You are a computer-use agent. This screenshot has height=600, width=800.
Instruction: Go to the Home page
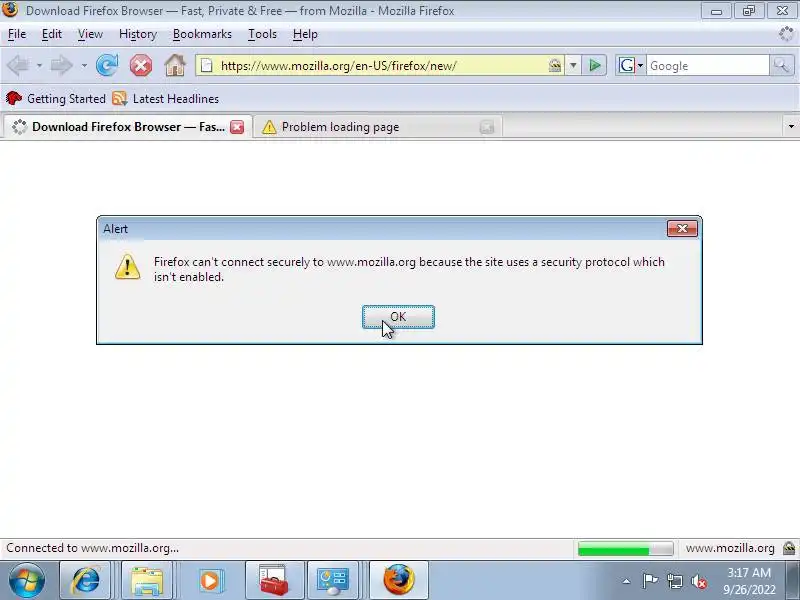174,65
